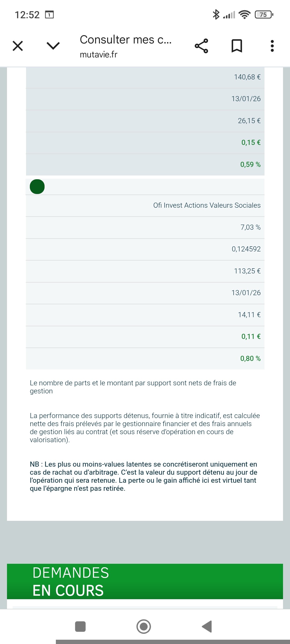Viewport: 290px width, 644px height.
Task: Select the 0,80 % performance value
Action: tap(250, 358)
